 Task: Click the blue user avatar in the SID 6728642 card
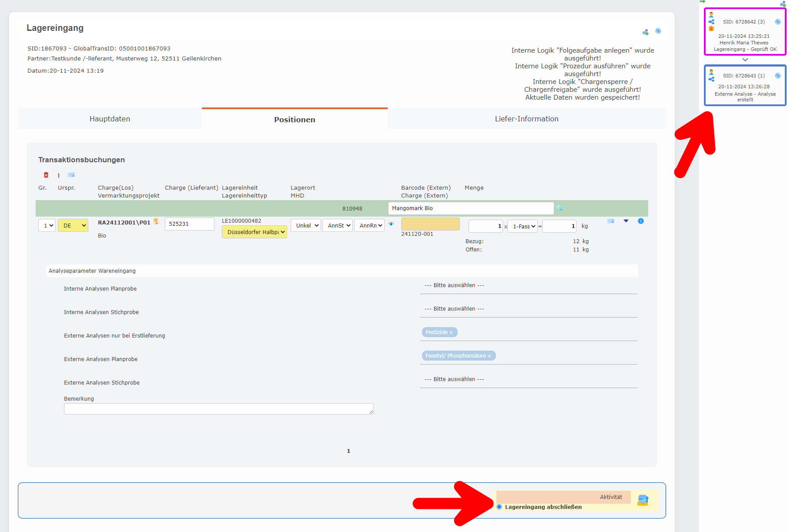tap(711, 14)
